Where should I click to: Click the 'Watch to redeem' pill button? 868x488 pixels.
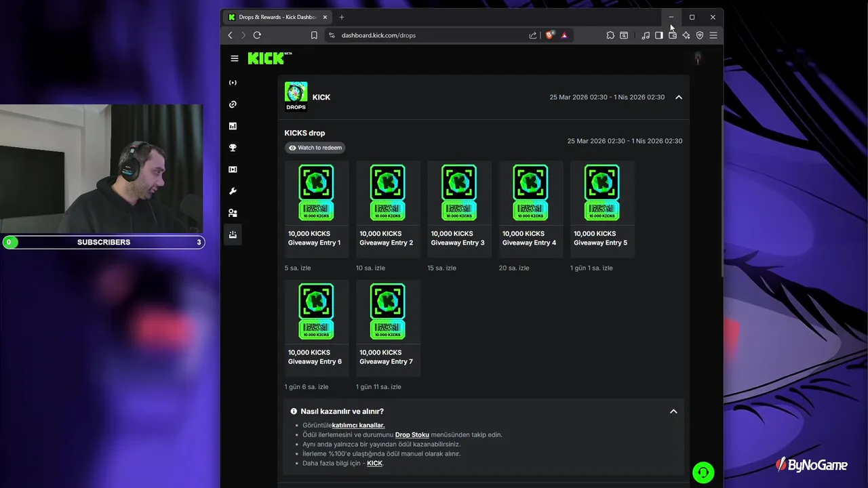tap(315, 148)
